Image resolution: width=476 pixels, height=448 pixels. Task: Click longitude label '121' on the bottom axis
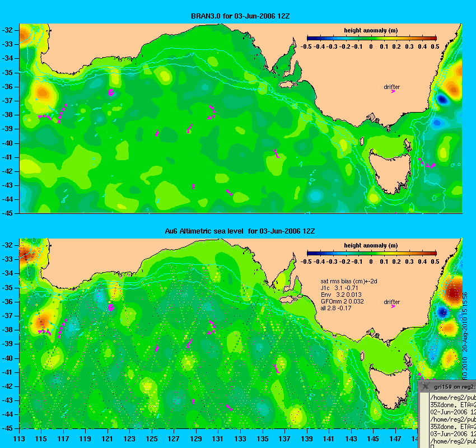tap(108, 439)
